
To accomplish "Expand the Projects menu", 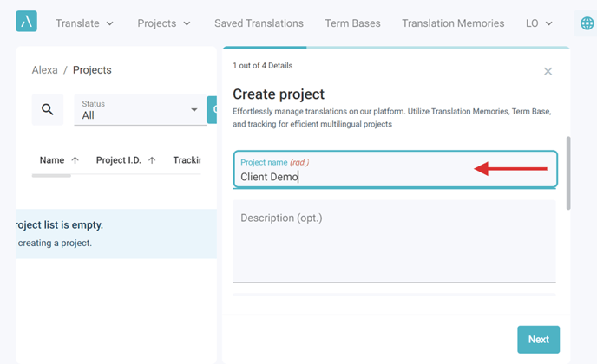I will coord(164,23).
